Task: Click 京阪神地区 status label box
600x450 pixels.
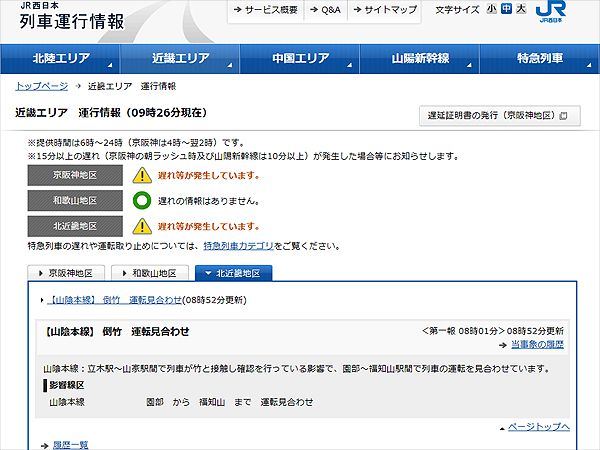Action: click(75, 175)
